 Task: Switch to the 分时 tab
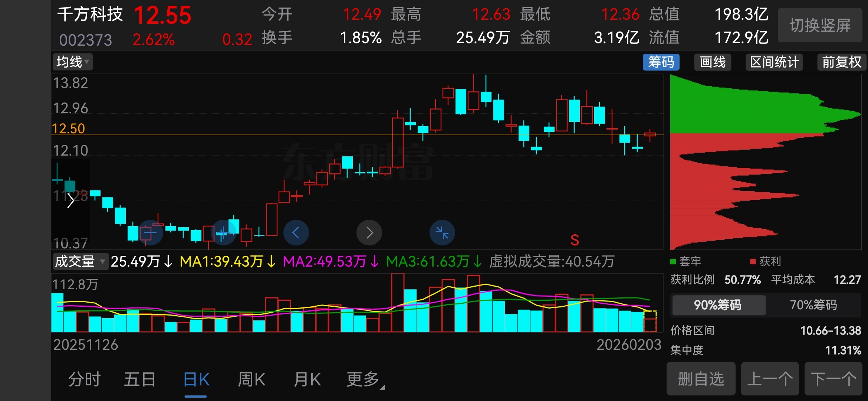(x=85, y=379)
